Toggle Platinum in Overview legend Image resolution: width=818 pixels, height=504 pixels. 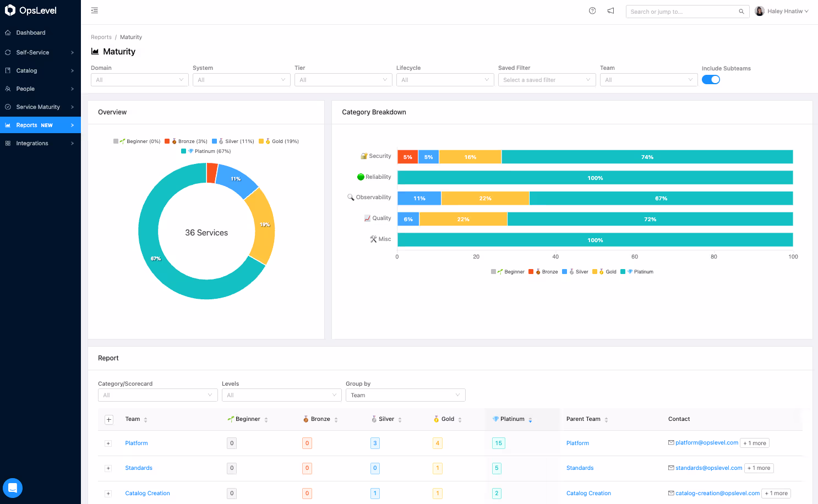pyautogui.click(x=206, y=151)
